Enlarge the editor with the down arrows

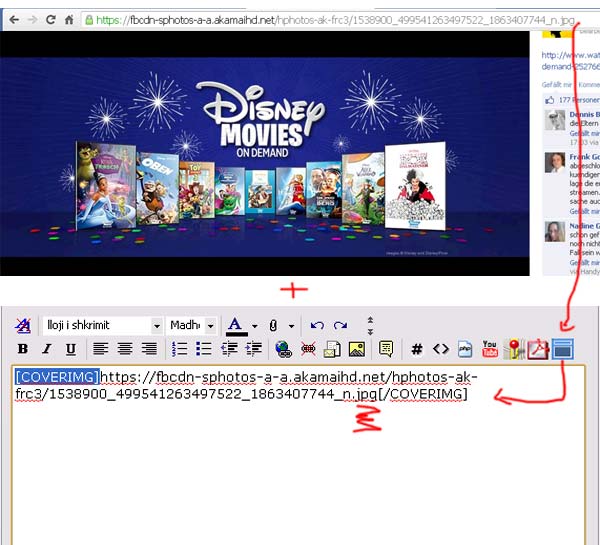pyautogui.click(x=370, y=331)
